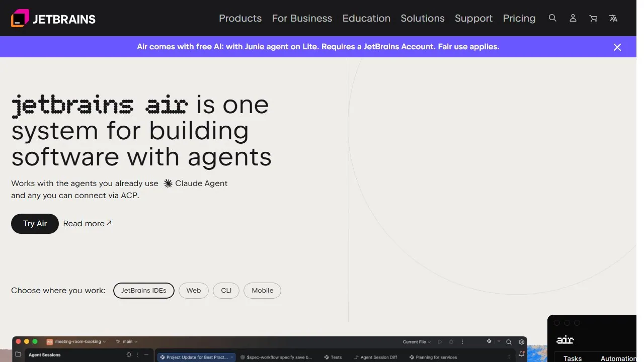
Task: Click the Agent Sessions panel title
Action: [x=44, y=355]
